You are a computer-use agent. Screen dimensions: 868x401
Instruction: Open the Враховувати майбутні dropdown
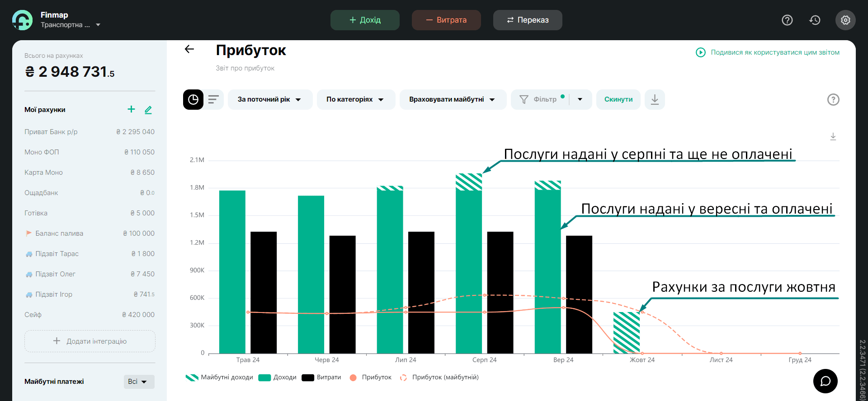coord(453,99)
